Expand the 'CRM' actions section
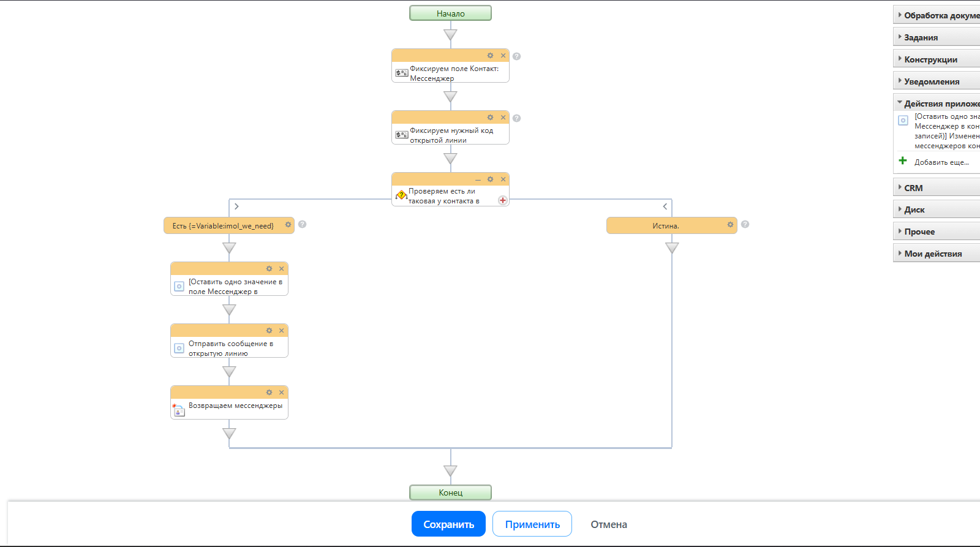This screenshot has height=547, width=980. tap(913, 188)
